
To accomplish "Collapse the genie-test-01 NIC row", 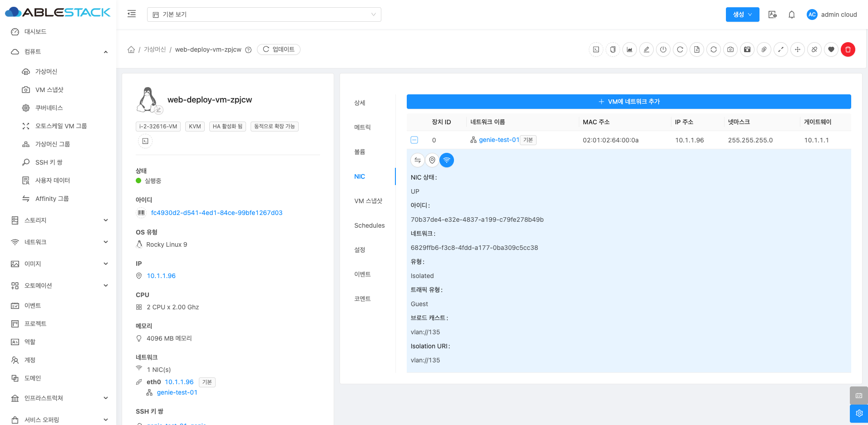I will (x=414, y=140).
